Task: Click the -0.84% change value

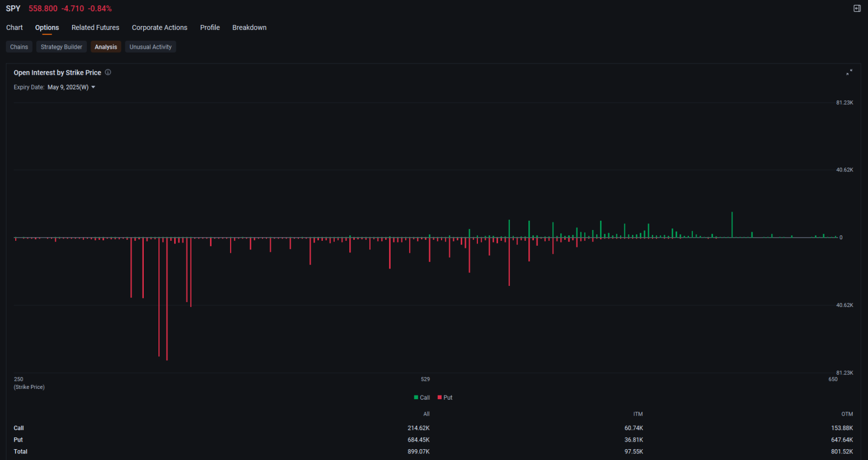Action: 100,9
